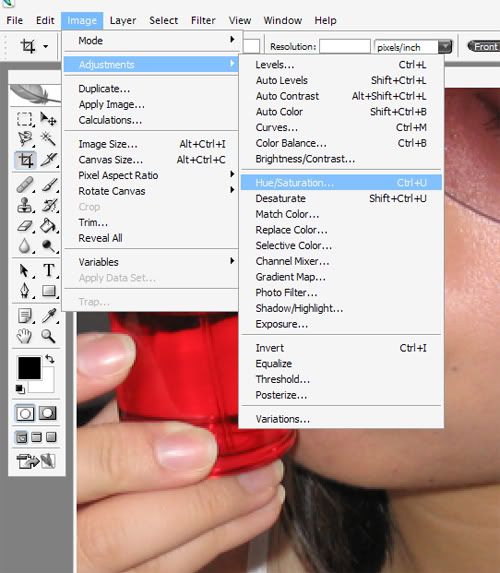
Task: Choose Image Size from Image menu
Action: [151, 144]
